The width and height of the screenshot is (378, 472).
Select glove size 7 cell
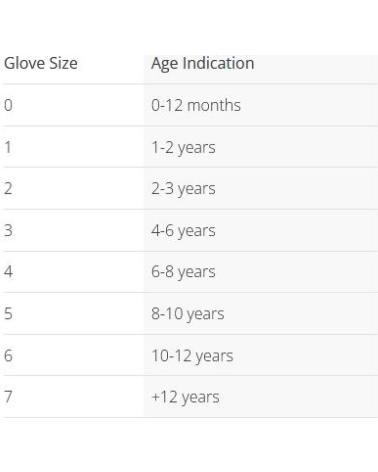(8, 397)
